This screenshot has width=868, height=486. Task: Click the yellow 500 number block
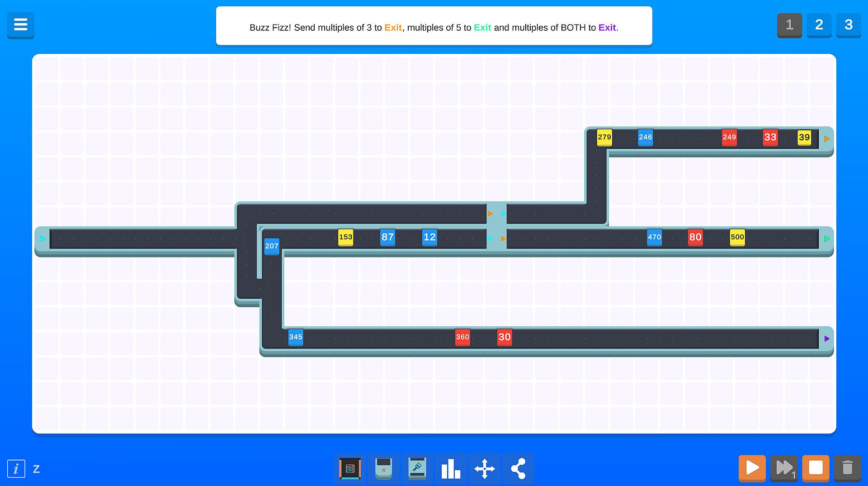737,237
